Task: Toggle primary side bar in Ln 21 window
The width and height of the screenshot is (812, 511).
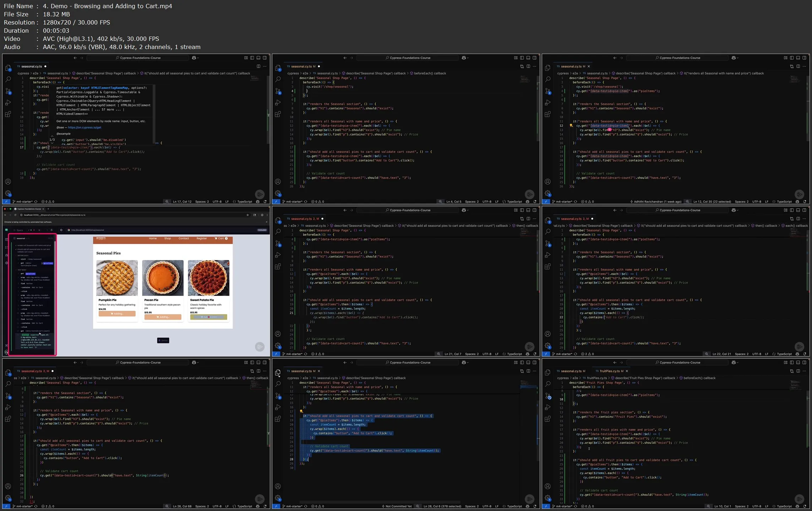Action: tap(522, 210)
